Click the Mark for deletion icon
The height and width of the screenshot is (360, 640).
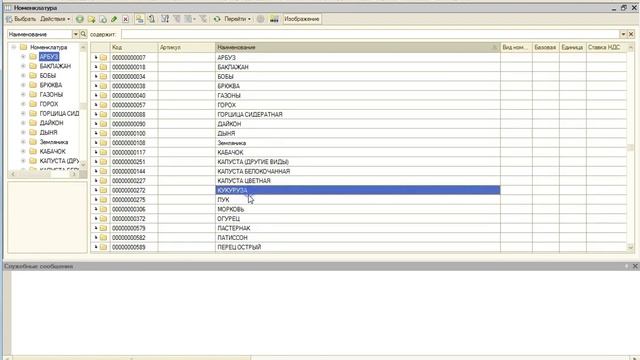126,19
